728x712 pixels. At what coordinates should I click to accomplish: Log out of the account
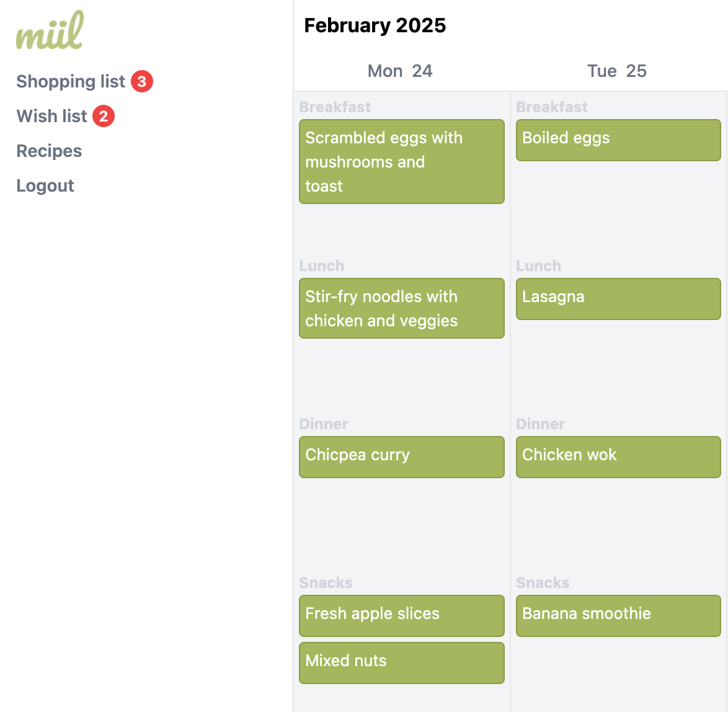click(x=45, y=185)
